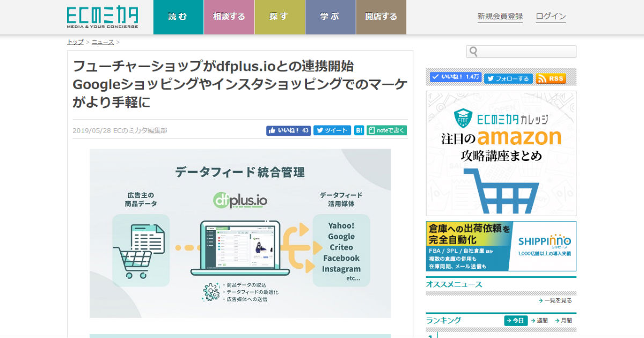Open the ECのミカタカレッジ amazon banner
Screen dimensions: 644x338
tap(501, 153)
